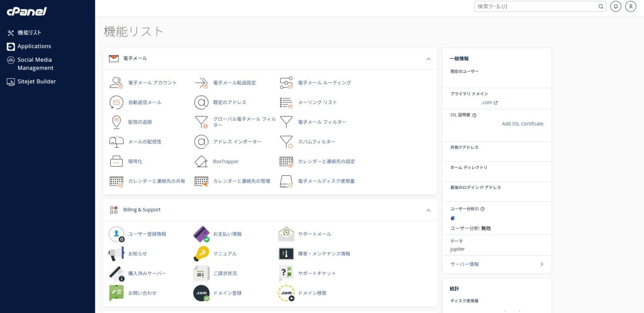Image resolution: width=644 pixels, height=313 pixels.
Task: Open 電子メール アカウント (Email Accounts)
Action: (x=152, y=83)
